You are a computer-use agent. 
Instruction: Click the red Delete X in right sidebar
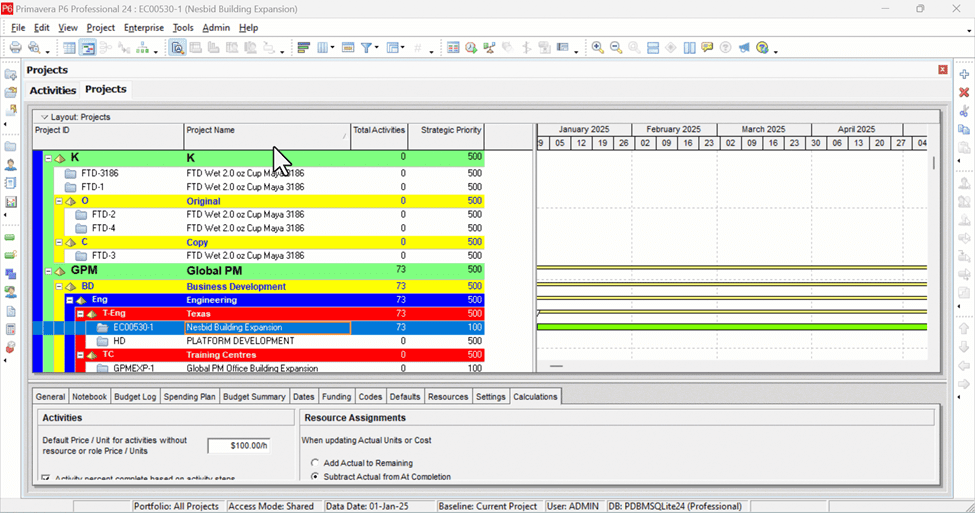(x=964, y=93)
